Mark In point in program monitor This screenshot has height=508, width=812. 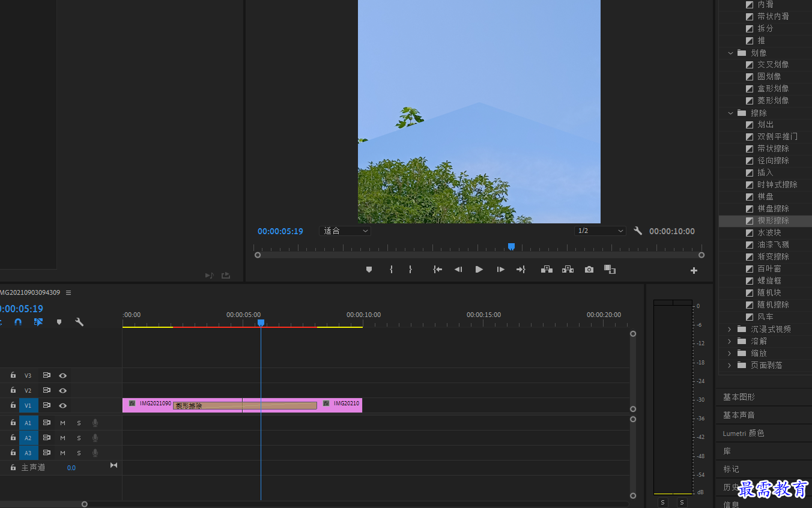391,270
